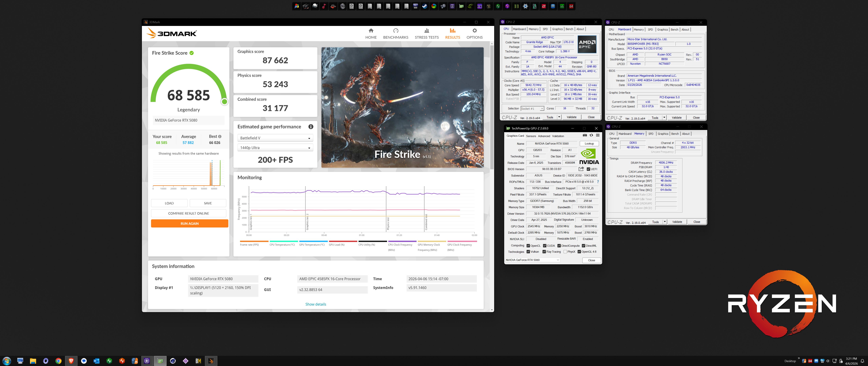Image resolution: width=868 pixels, height=366 pixels.
Task: Click the 3DMark vertical scrollbar
Action: click(492, 108)
